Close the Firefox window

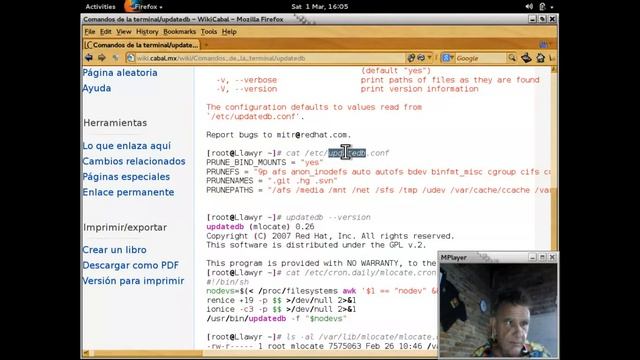tap(552, 19)
